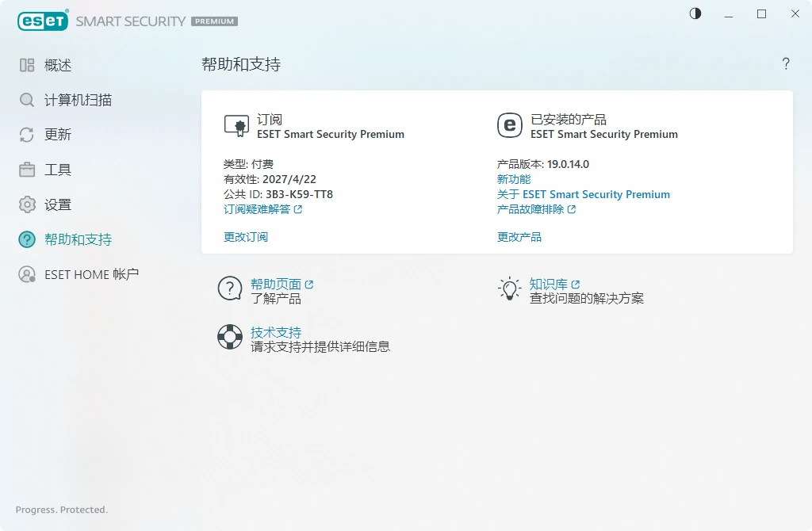Open 工具 via its sidebar icon
This screenshot has width=812, height=531.
25,170
